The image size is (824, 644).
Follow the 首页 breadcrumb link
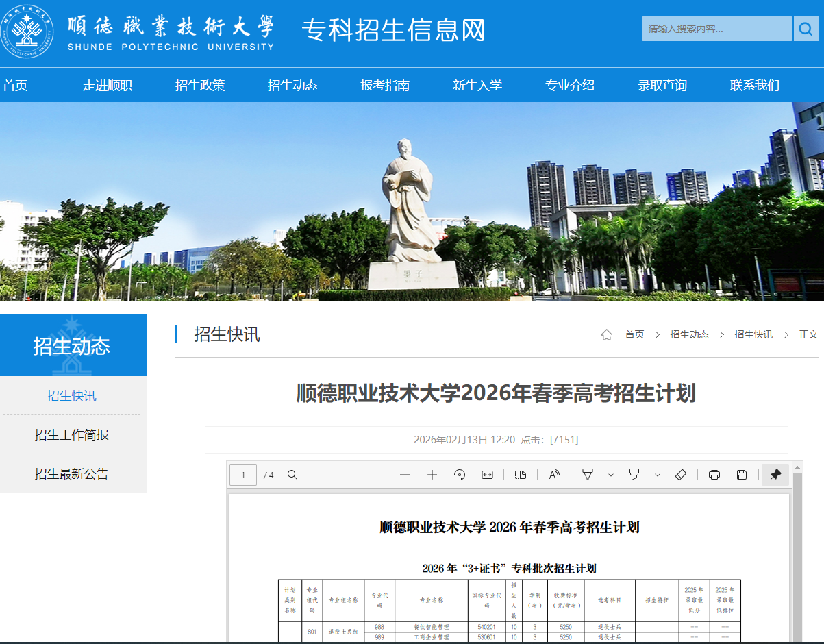click(634, 334)
